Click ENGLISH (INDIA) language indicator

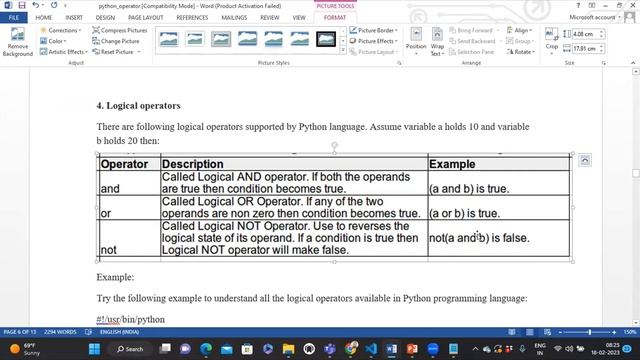119,332
